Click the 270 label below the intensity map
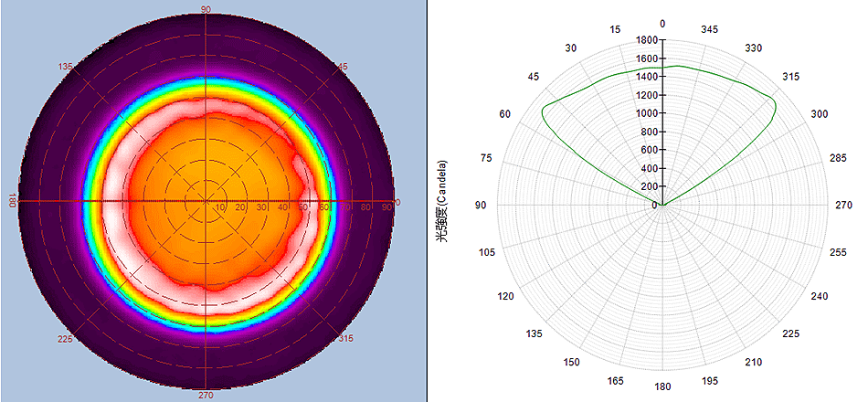The width and height of the screenshot is (868, 402). click(206, 395)
